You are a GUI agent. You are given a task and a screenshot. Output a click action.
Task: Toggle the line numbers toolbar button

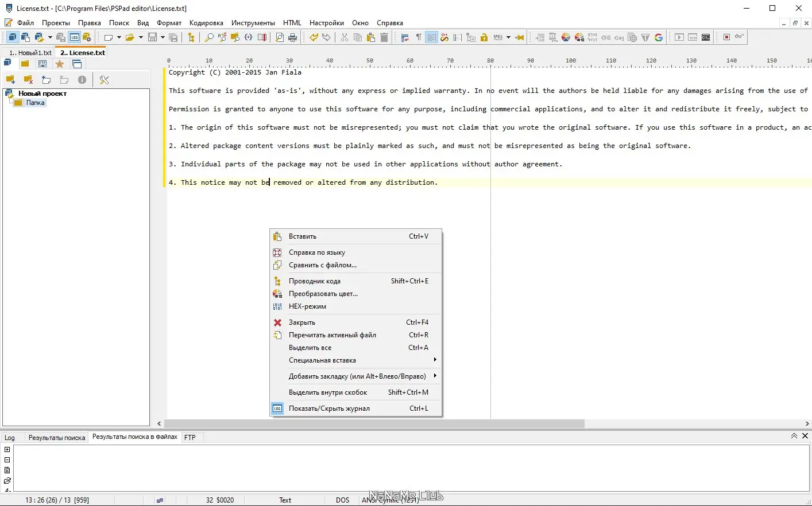pos(458,37)
